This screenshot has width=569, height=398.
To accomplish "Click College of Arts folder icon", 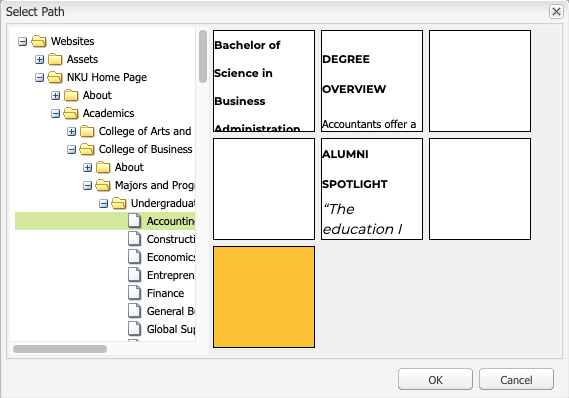I will point(87,131).
